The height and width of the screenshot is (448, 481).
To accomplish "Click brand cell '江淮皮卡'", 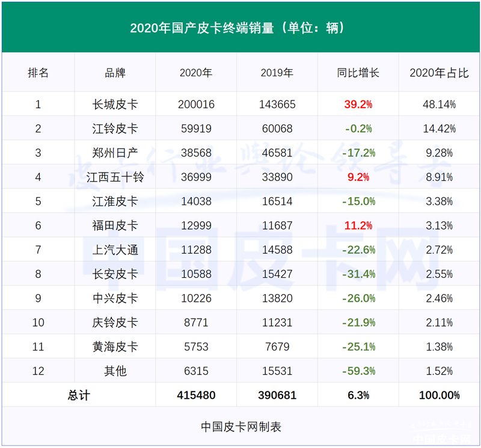I will (x=115, y=201).
